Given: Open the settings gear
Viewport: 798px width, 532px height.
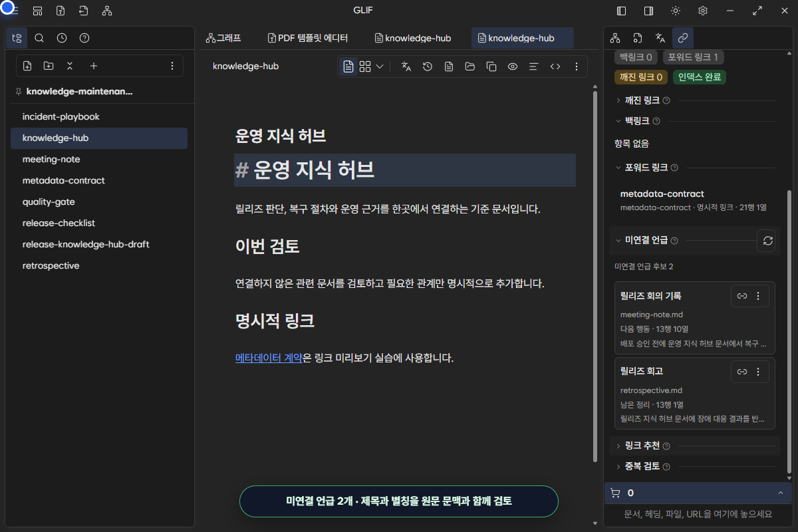Looking at the screenshot, I should tap(703, 11).
